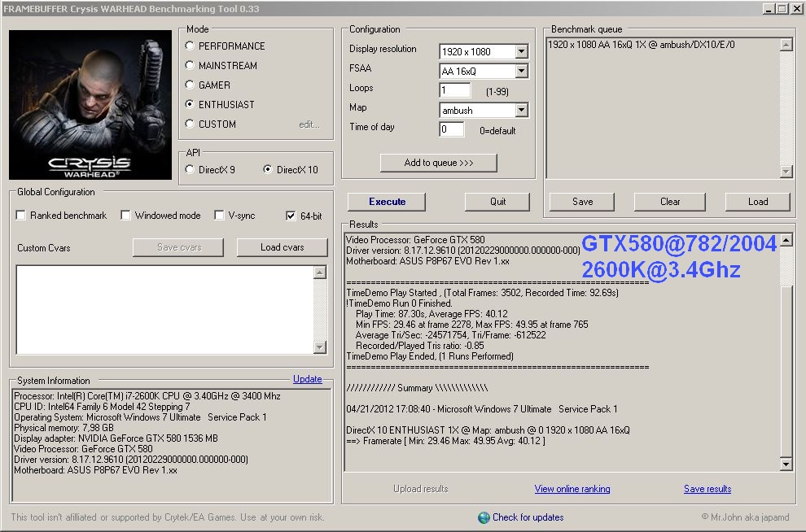Click the Results scrollbar thumb
The height and width of the screenshot is (532, 806).
786,371
